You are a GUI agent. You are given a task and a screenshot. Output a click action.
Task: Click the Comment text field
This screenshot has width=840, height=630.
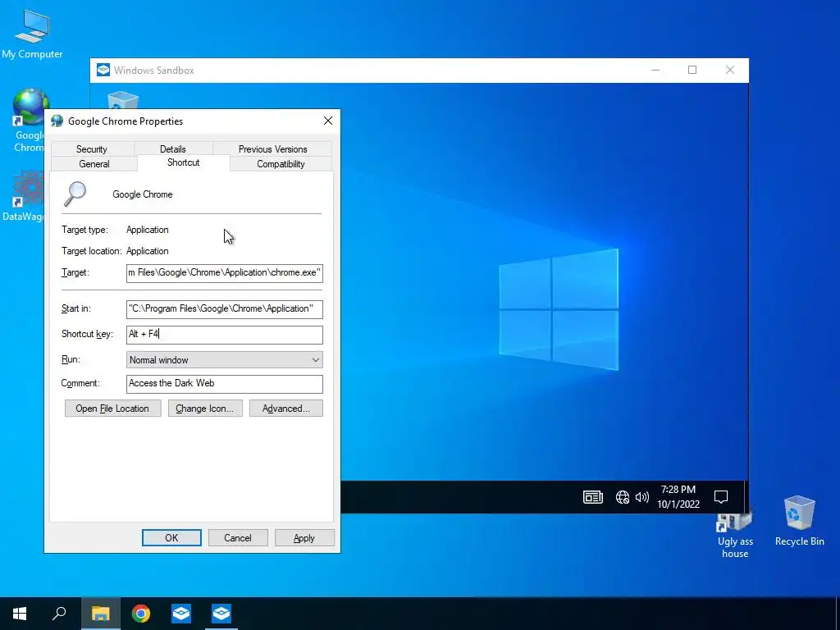[x=225, y=384]
